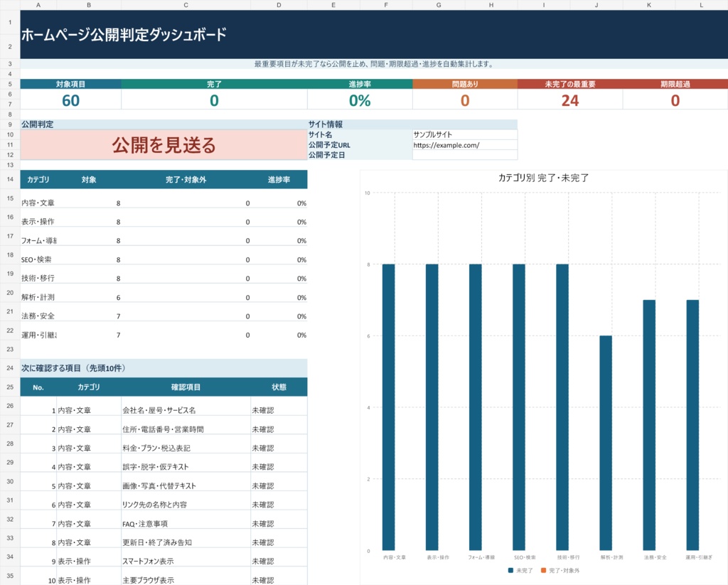The height and width of the screenshot is (585, 728).
Task: Select row header 14
Action: coord(10,179)
